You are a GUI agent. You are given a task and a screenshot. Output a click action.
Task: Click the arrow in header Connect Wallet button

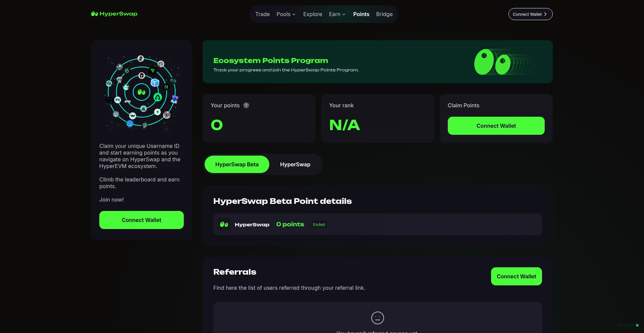pos(545,14)
